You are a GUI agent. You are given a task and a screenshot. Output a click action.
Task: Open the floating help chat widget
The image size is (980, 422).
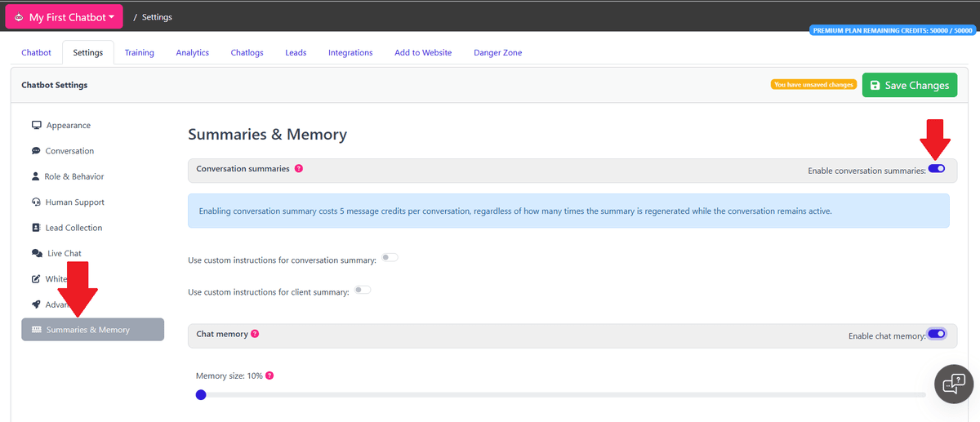954,384
